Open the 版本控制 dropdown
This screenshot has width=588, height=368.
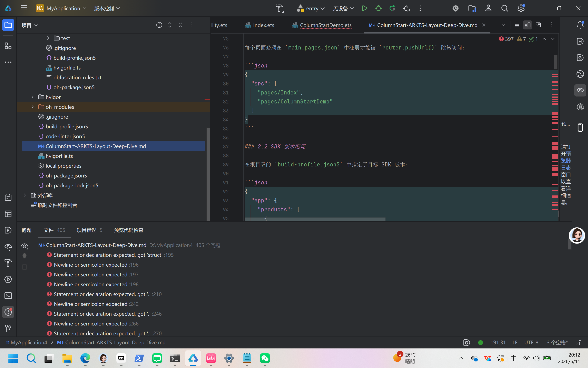point(107,8)
